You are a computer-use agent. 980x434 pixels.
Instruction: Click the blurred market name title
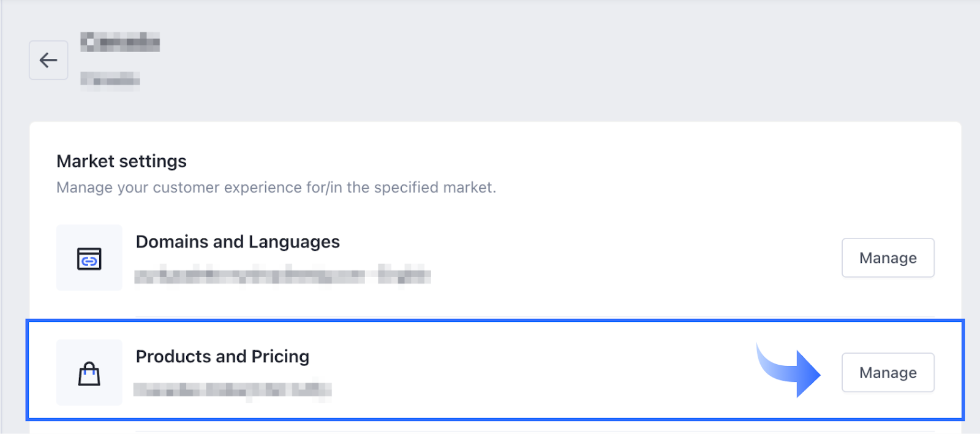click(120, 42)
